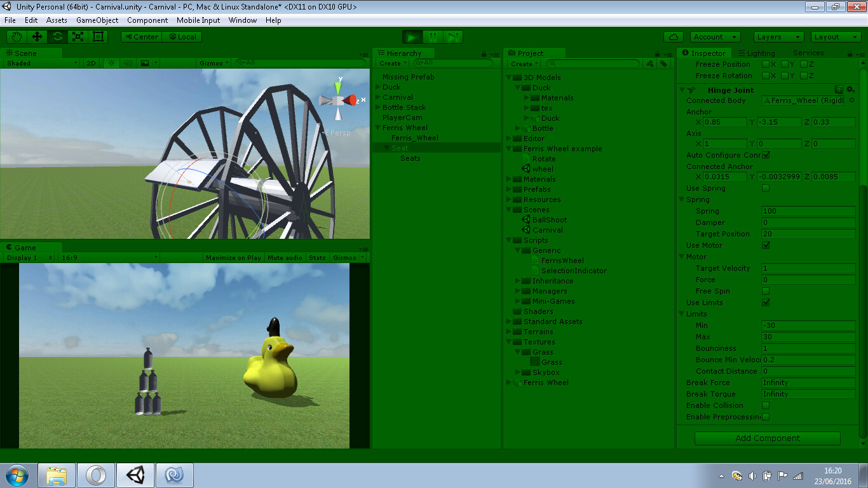Select the Hand pan tool
The image size is (868, 488).
point(16,36)
